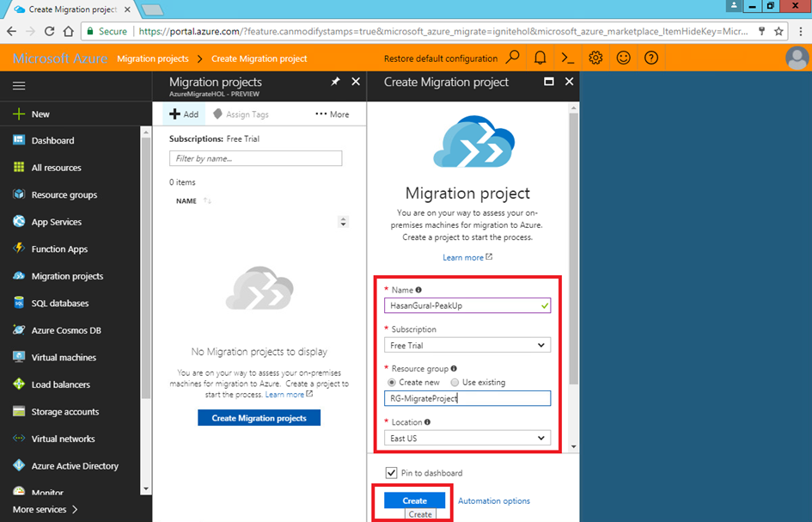Click the sidebar vertical scrollbar
The image size is (812, 522).
click(145, 268)
